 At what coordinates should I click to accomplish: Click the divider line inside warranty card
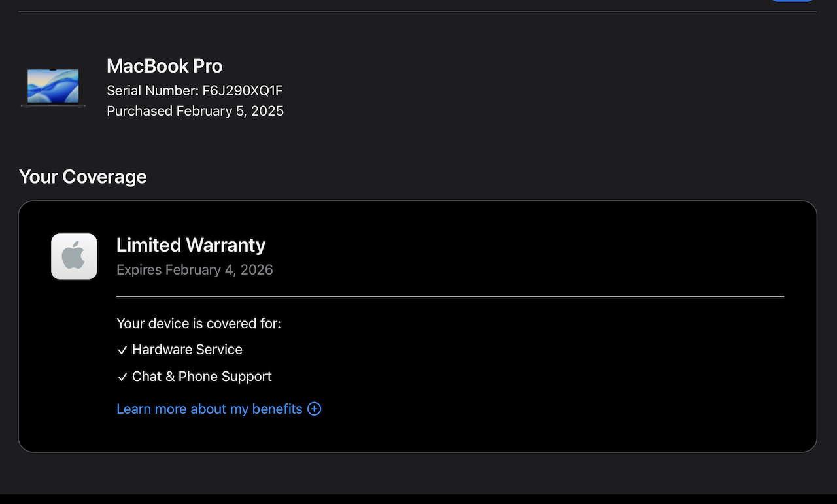pyautogui.click(x=450, y=297)
